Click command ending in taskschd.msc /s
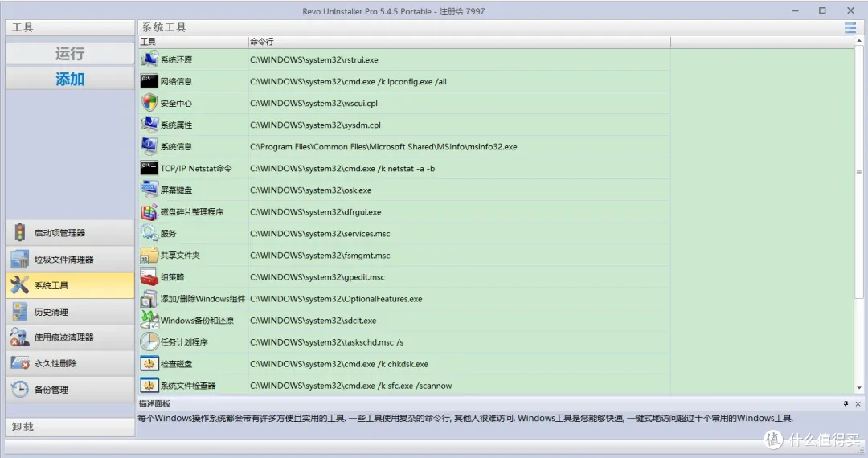 pyautogui.click(x=326, y=342)
